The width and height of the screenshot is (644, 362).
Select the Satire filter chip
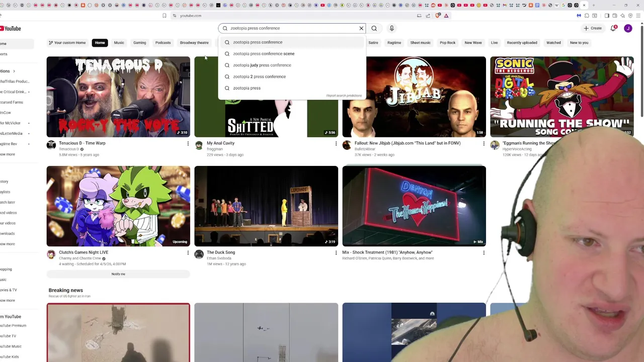click(x=373, y=43)
